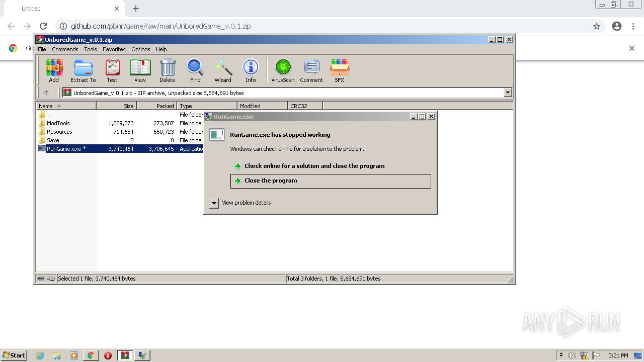Open Opera from the taskbar
Viewport: 644px width, 362px height.
pyautogui.click(x=108, y=355)
